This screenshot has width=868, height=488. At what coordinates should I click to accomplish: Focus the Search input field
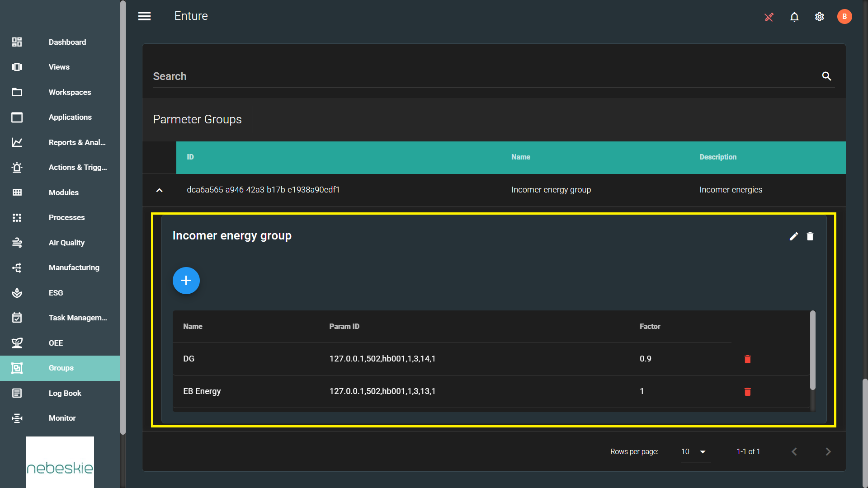coord(484,76)
